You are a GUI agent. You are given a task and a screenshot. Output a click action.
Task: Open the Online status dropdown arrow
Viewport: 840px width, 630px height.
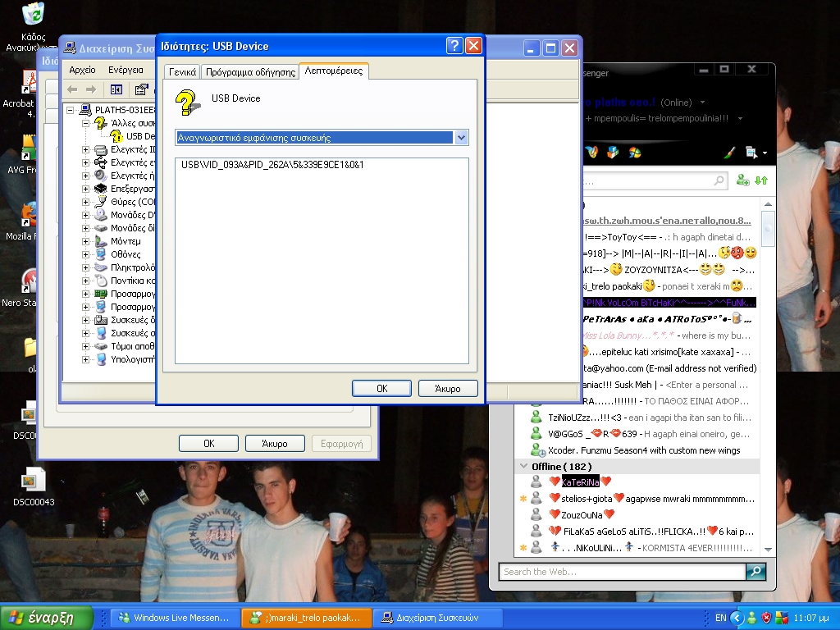click(x=703, y=103)
